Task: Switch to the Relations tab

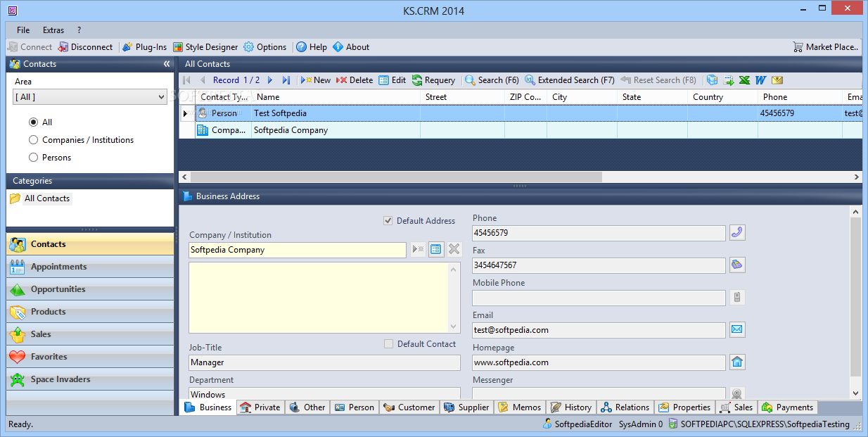Action: [x=625, y=407]
